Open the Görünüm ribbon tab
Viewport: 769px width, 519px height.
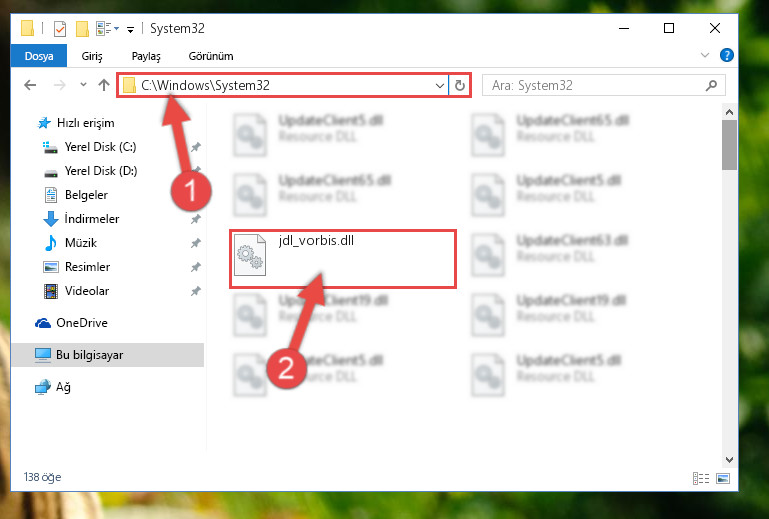click(211, 56)
